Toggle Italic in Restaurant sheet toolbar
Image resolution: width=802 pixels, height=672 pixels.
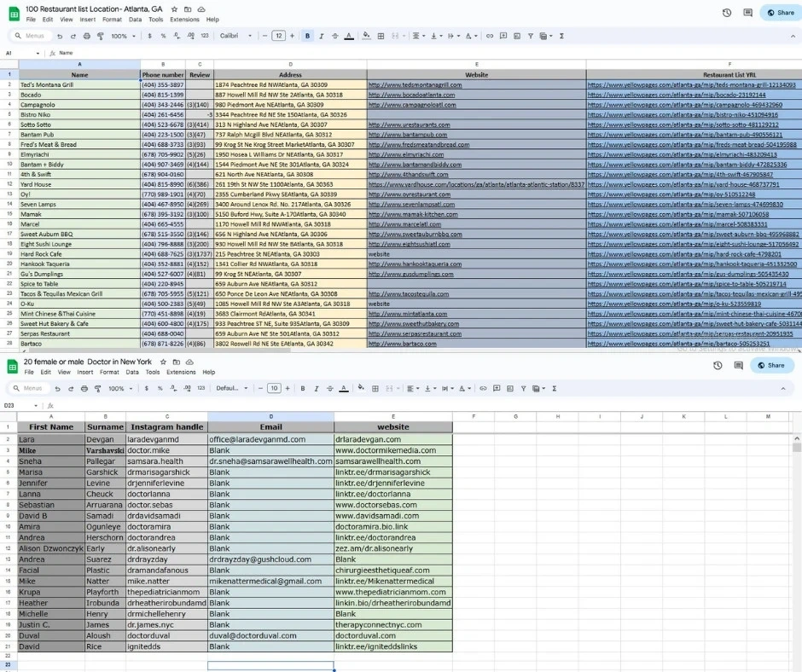tap(321, 36)
